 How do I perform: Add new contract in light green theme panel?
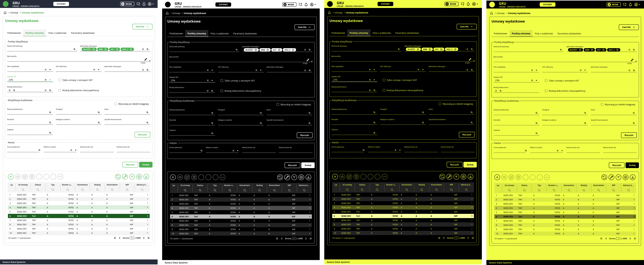(x=11, y=177)
